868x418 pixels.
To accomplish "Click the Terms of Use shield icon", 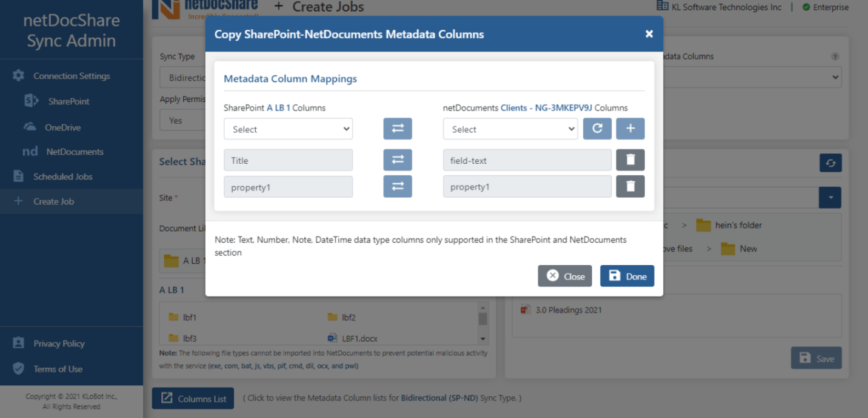I will coord(19,369).
